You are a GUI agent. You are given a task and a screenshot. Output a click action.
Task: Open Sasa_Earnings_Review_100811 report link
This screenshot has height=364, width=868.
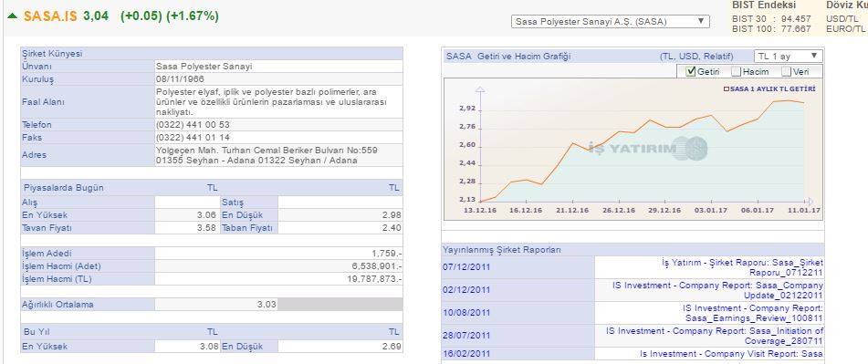pyautogui.click(x=753, y=313)
